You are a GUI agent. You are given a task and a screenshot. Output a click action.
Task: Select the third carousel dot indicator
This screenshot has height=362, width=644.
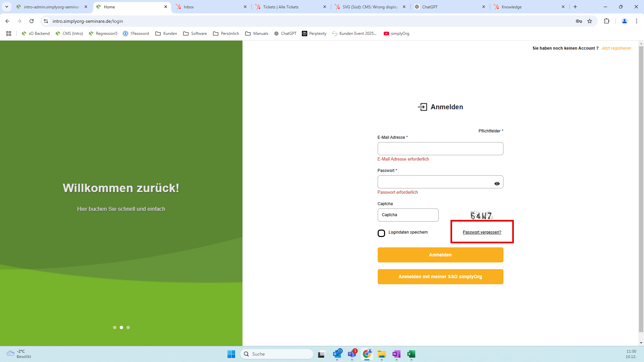[128, 327]
